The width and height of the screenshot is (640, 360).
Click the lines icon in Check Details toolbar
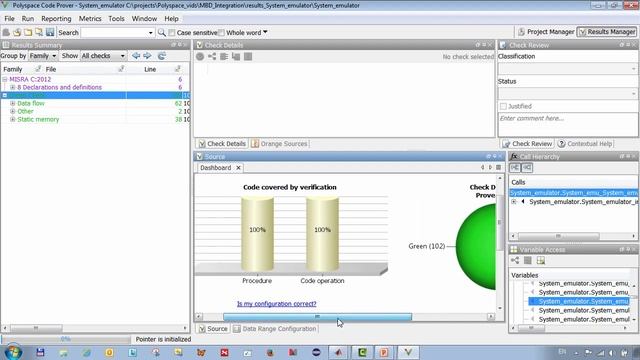coord(224,56)
